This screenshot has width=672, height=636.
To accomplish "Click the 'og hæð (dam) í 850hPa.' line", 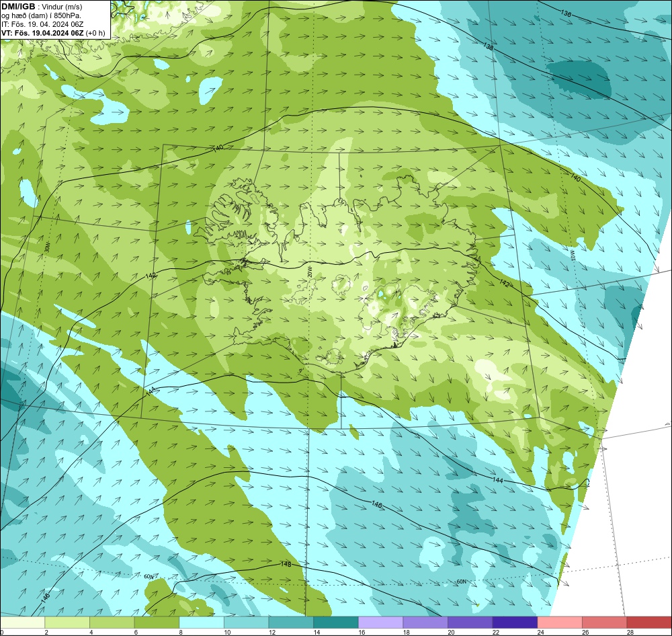I will click(x=41, y=15).
